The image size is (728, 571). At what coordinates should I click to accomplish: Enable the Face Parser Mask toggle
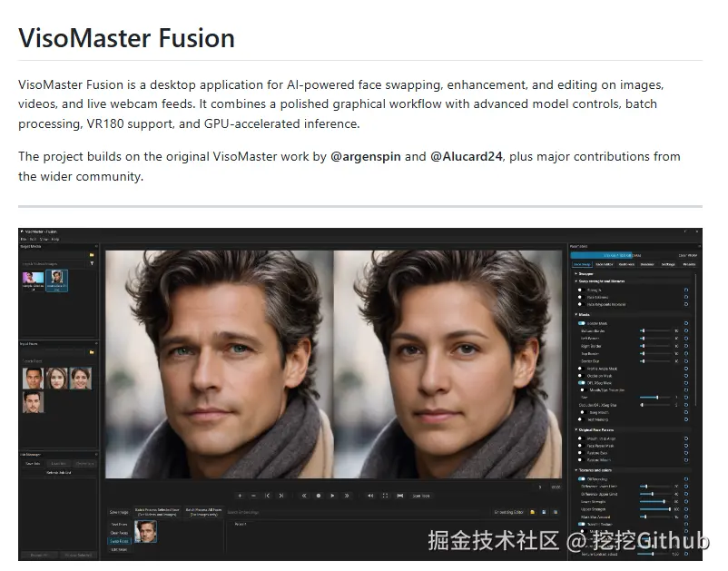[581, 446]
